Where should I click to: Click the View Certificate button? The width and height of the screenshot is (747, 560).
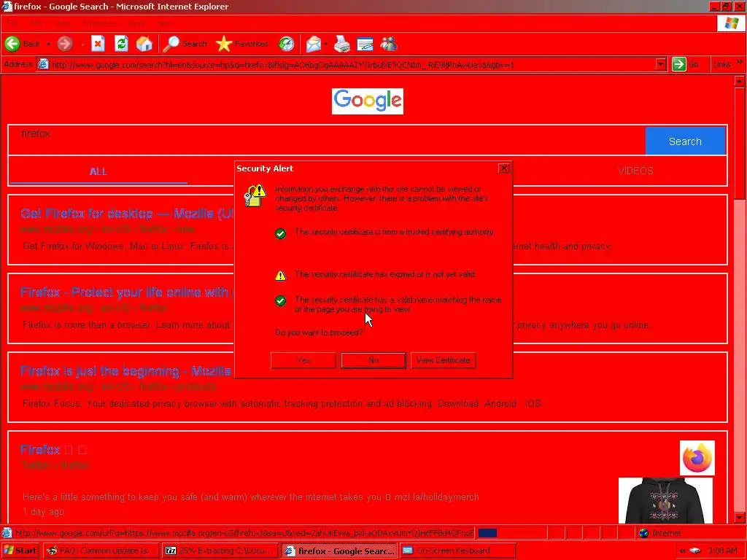pyautogui.click(x=443, y=360)
